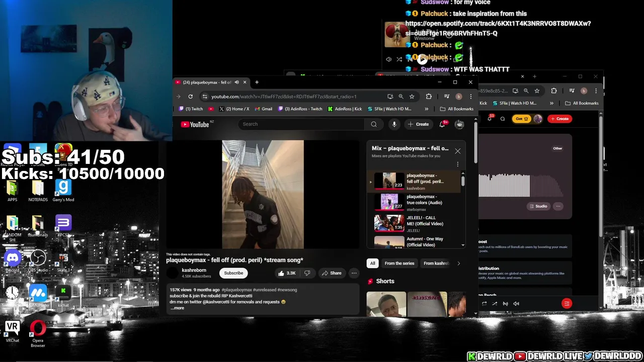
Task: Open the zoom magnifier in the YouTube address bar
Action: pyautogui.click(x=401, y=97)
